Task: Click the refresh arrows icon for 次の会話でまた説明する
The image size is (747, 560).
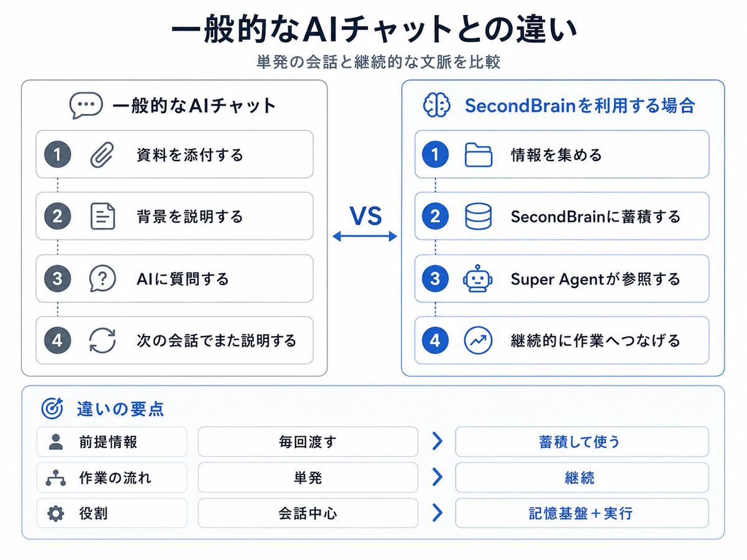Action: (x=103, y=340)
